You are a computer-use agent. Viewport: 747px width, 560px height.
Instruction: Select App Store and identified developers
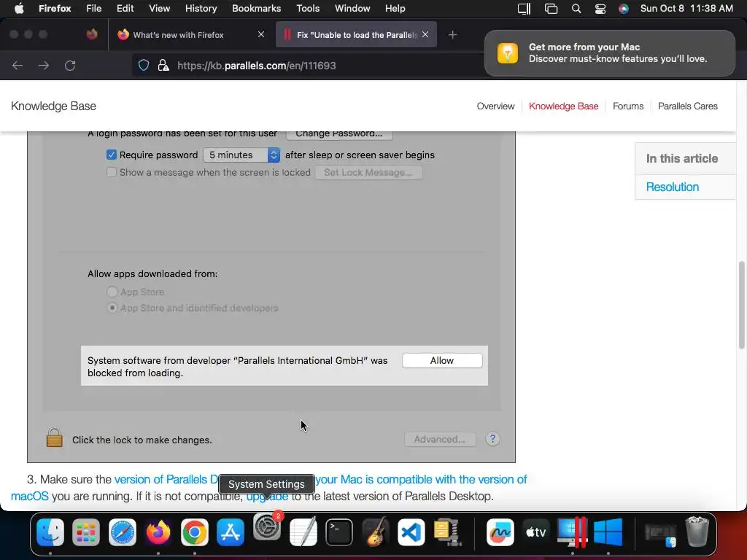click(x=112, y=308)
